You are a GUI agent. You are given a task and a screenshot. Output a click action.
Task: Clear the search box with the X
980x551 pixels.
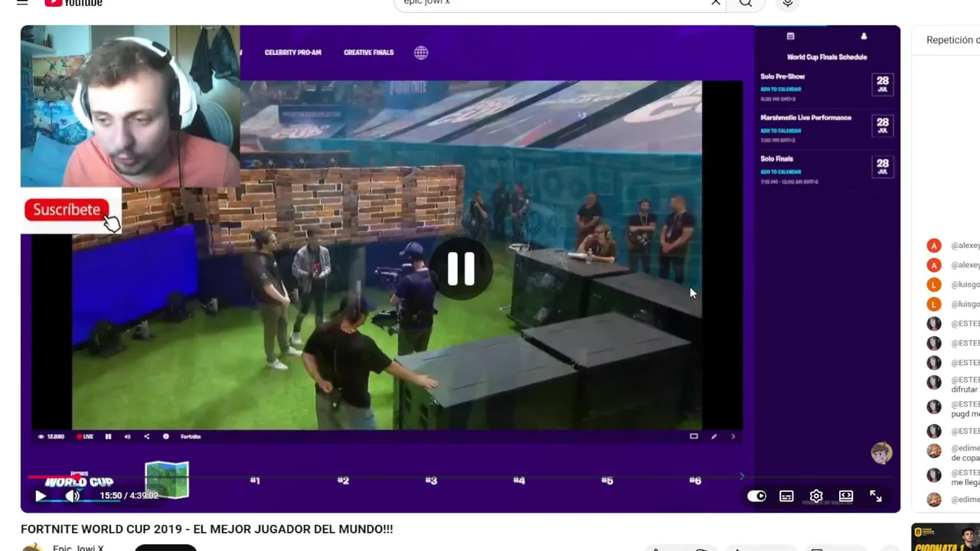pyautogui.click(x=716, y=3)
